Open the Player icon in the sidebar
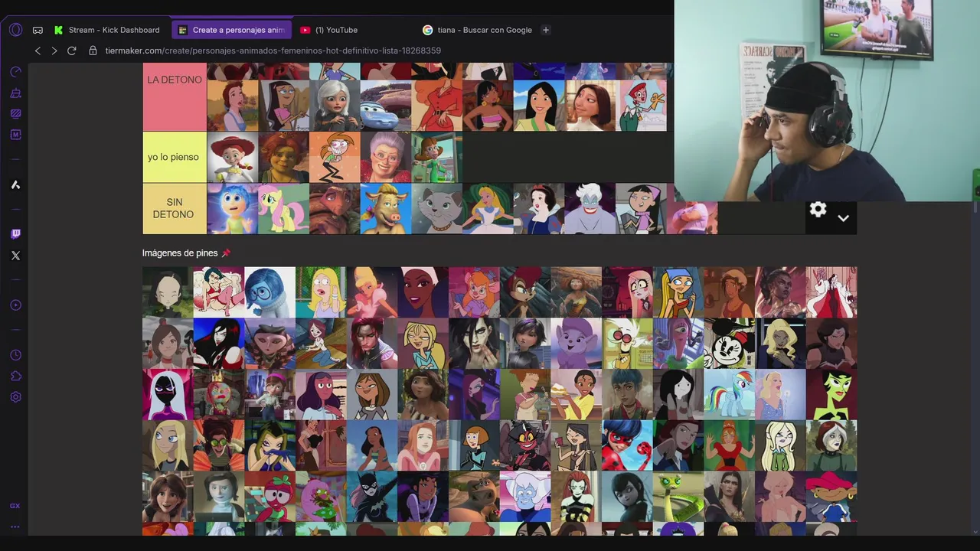The width and height of the screenshot is (980, 551). (x=15, y=305)
